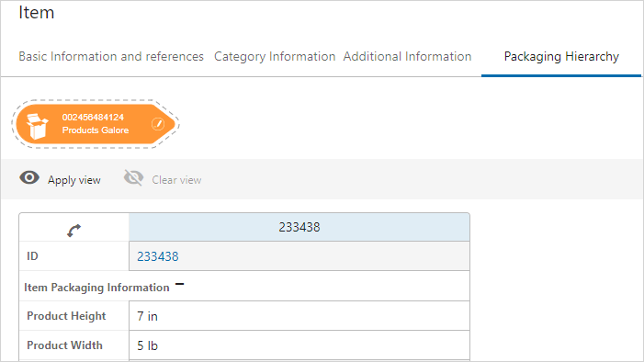The image size is (644, 362).
Task: Open the 233438 ID link
Action: tap(158, 256)
